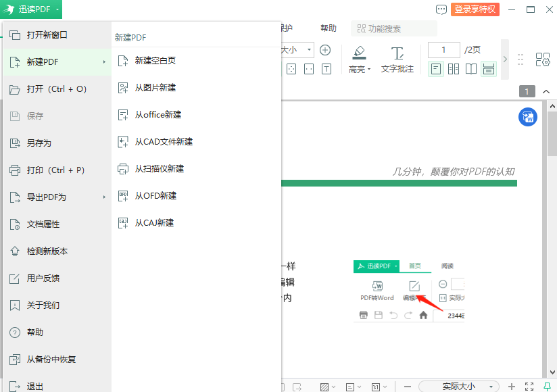Screen dimensions: 557x392
Task: Click the 另存为 save-as icon
Action: click(x=15, y=143)
